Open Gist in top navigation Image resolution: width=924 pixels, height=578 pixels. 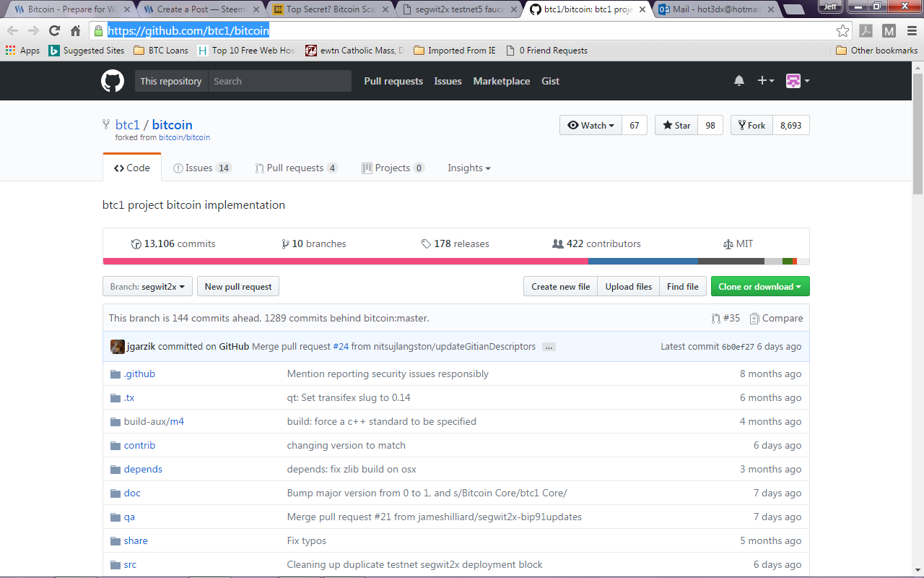tap(551, 81)
